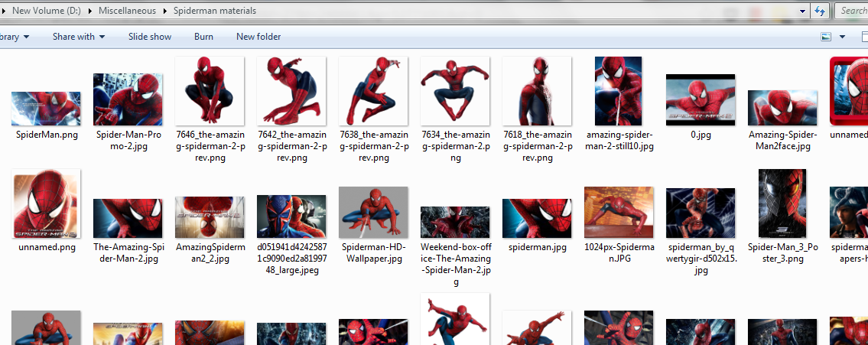Select the 0.jpg thumbnail

click(701, 99)
